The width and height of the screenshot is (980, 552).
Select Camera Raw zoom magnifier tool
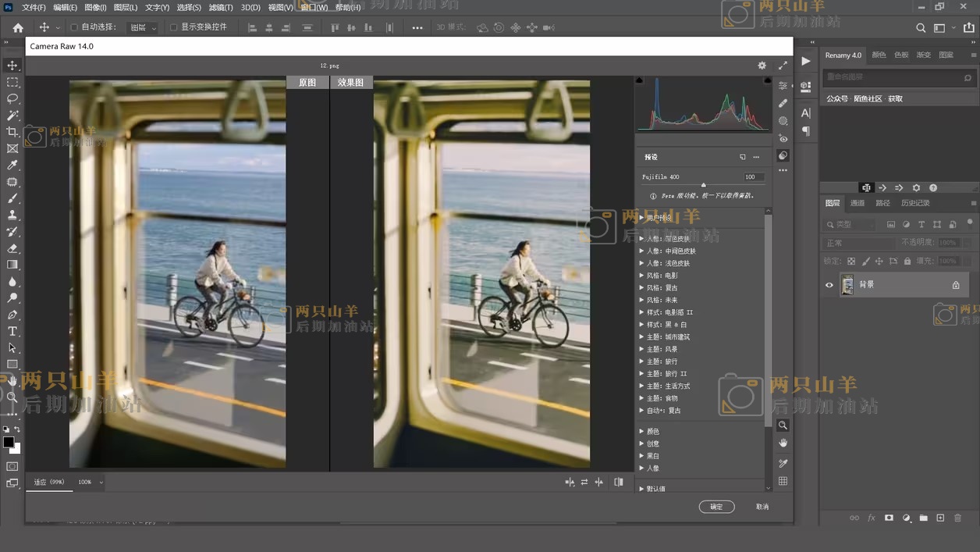point(783,426)
